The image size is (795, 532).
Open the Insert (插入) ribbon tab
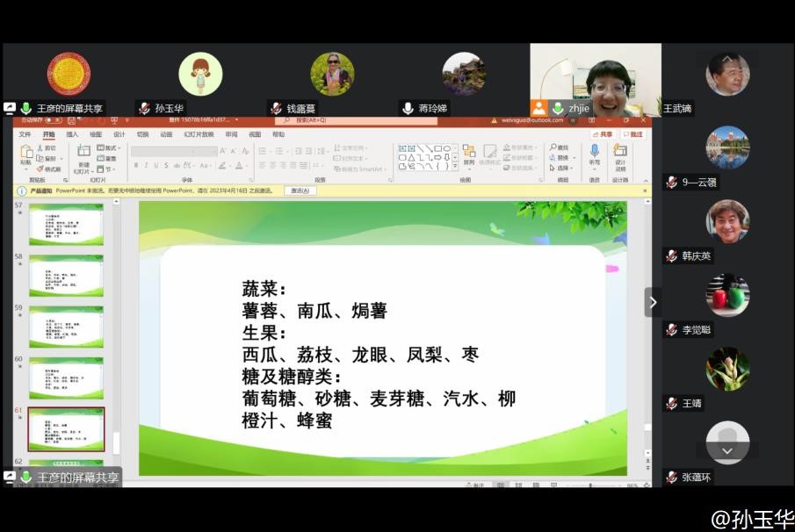(x=72, y=134)
